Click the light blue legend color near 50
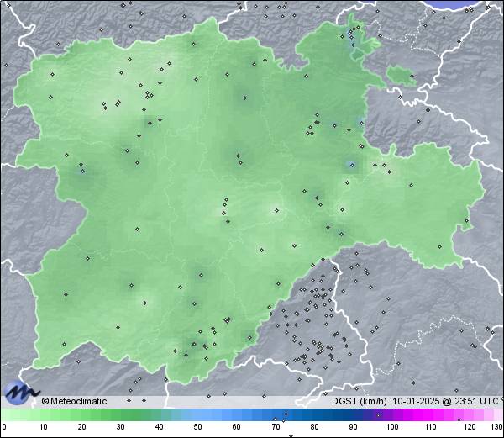 (x=197, y=414)
